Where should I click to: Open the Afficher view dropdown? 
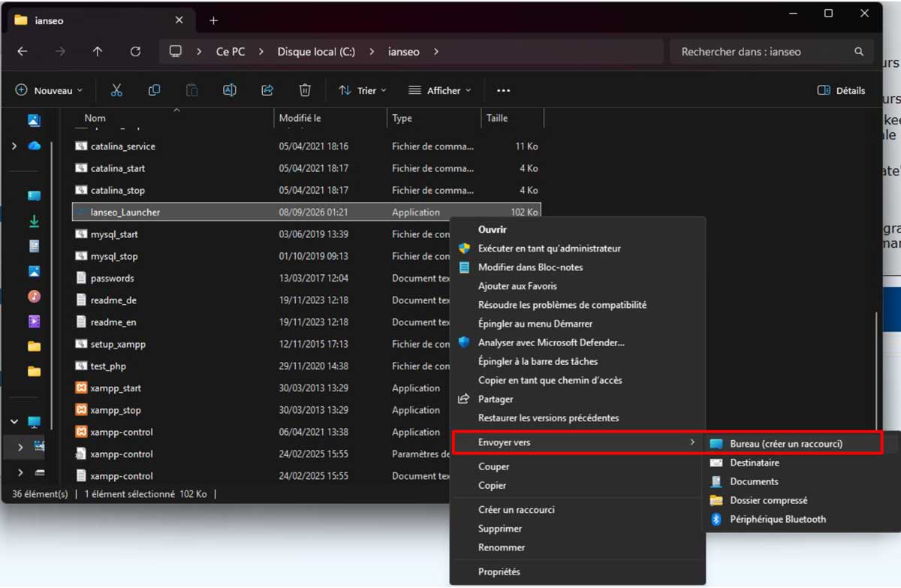(x=441, y=91)
